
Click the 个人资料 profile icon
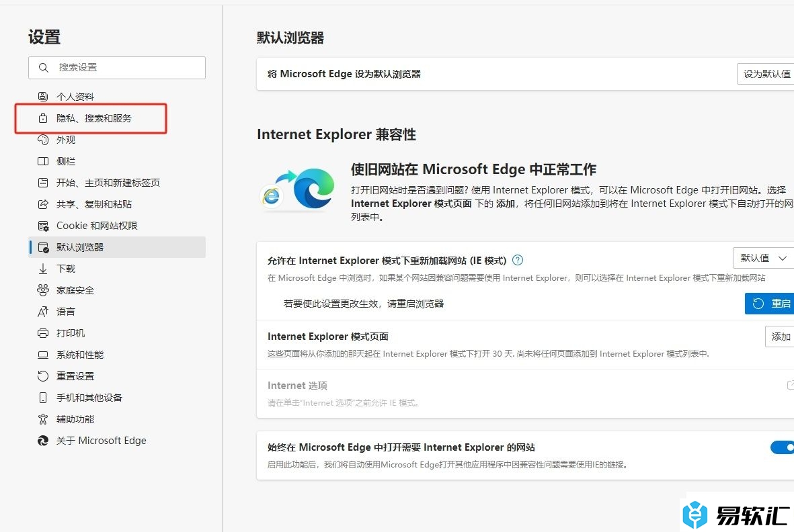43,97
